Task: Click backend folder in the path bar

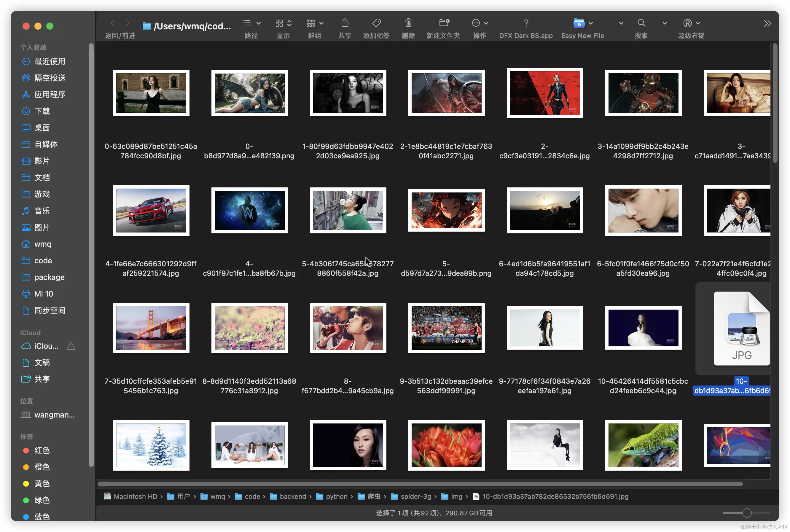Action: pyautogui.click(x=292, y=496)
